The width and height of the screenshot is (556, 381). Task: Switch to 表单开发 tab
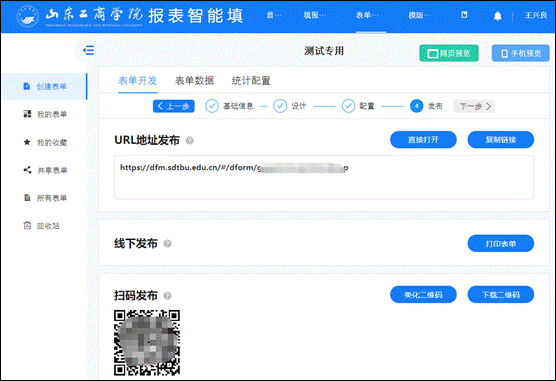(138, 81)
